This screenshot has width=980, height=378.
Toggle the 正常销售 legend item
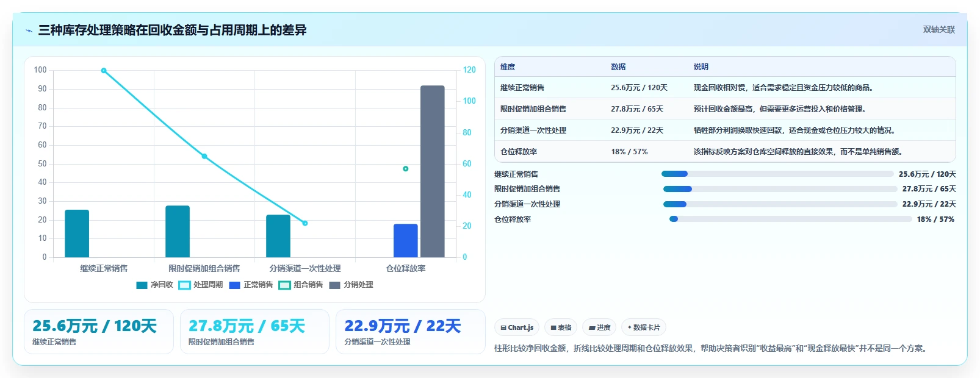coord(251,285)
